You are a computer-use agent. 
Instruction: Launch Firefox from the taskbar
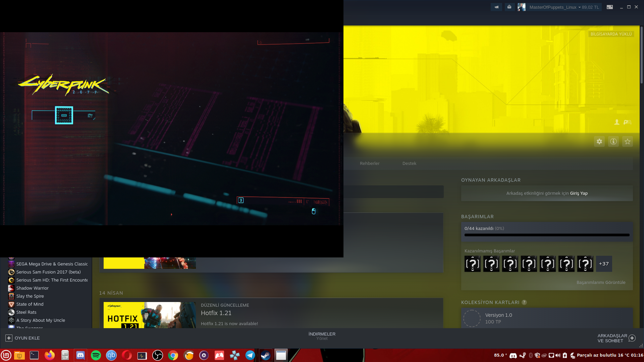pyautogui.click(x=50, y=355)
